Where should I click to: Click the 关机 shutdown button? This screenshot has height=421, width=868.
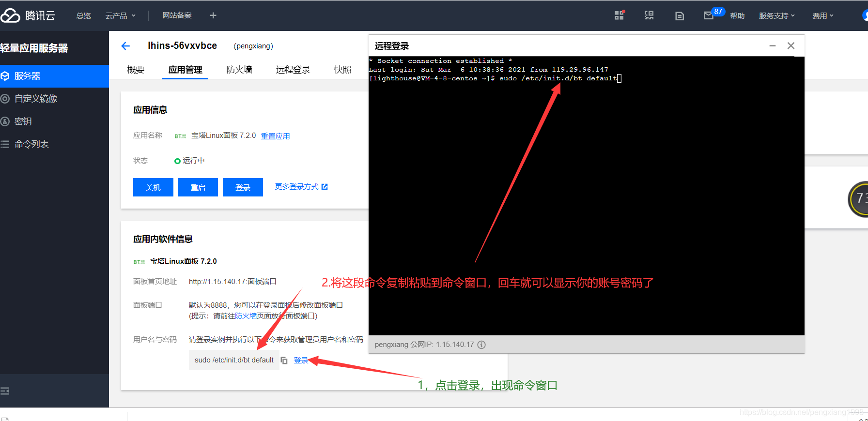point(153,187)
